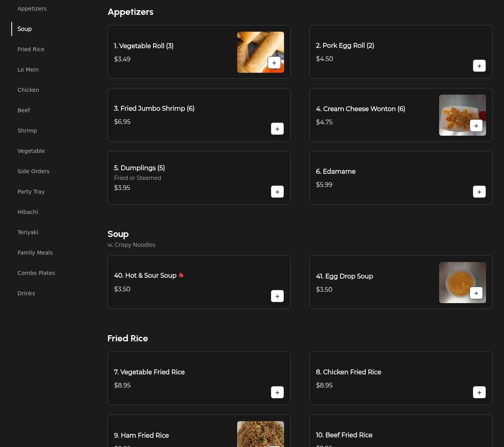Click the Beef Fried Rice item name
The height and width of the screenshot is (447, 504).
[x=344, y=435]
